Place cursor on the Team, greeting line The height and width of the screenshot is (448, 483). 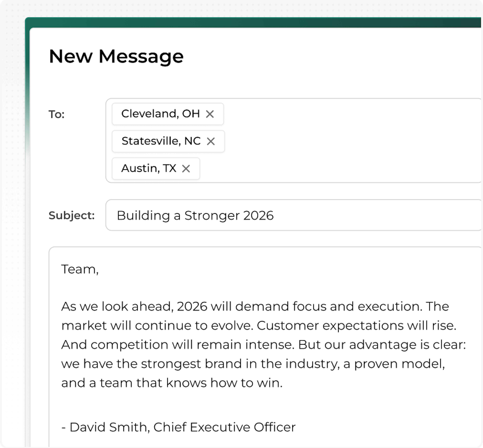coord(80,269)
